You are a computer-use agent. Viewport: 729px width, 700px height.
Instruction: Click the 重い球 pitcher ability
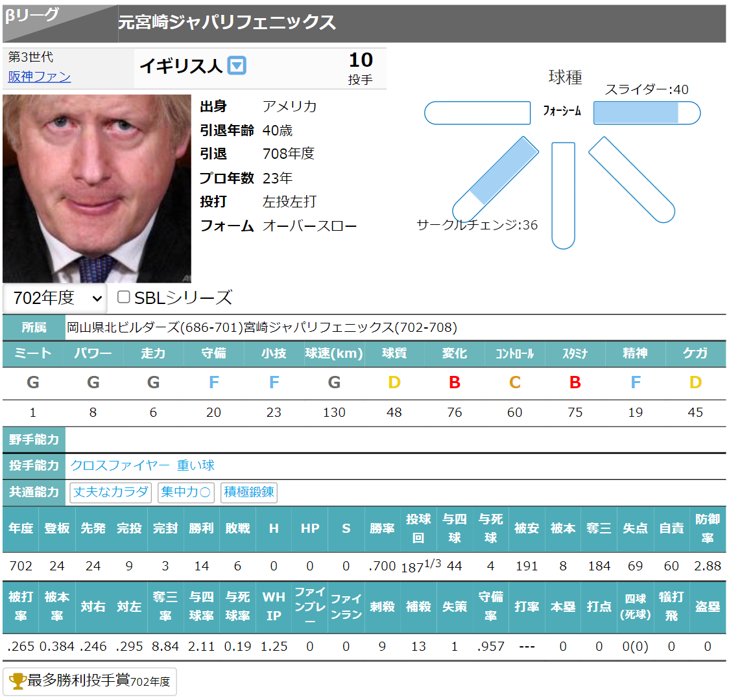click(195, 465)
